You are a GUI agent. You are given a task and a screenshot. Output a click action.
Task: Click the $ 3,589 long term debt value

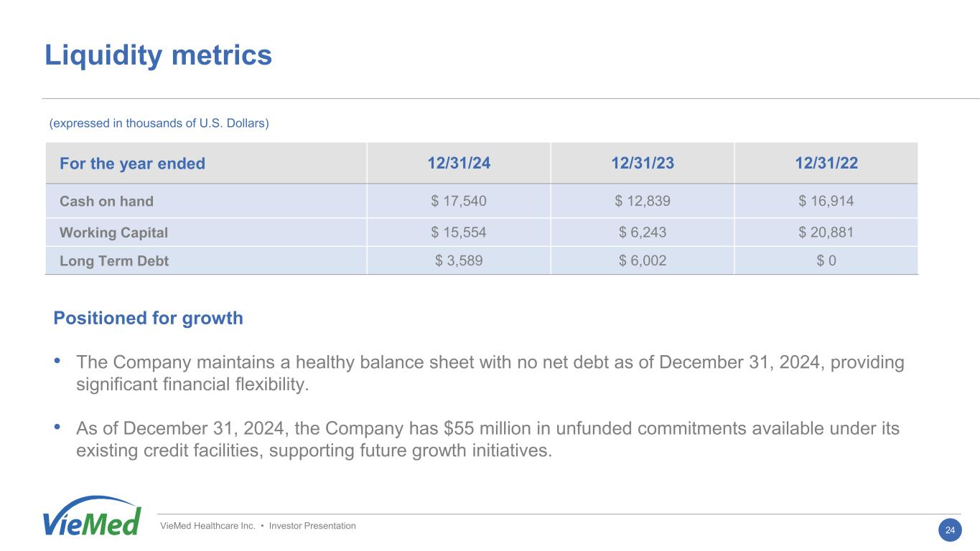coord(459,261)
